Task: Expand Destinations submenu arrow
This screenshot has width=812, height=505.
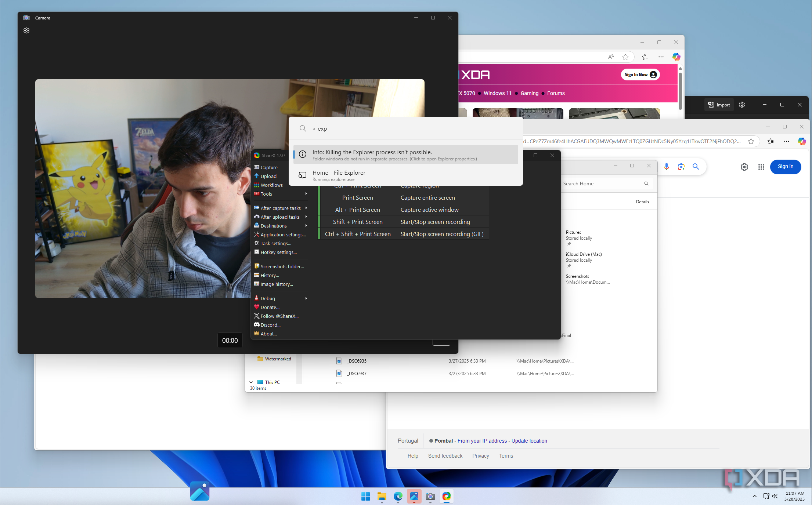Action: click(x=306, y=226)
